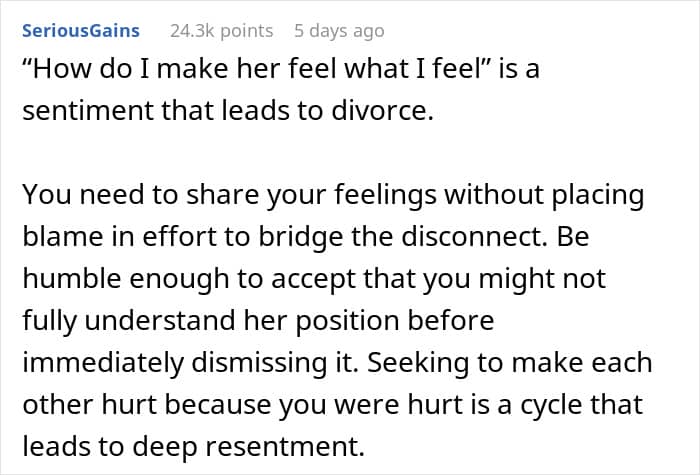Screen dimensions: 700x475
Task: Click the word 'blame' in the second paragraph
Action: pos(63,237)
